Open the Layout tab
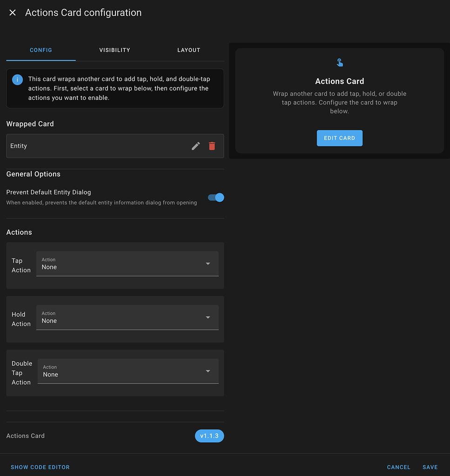Screen dimensions: 450x476 (188, 50)
